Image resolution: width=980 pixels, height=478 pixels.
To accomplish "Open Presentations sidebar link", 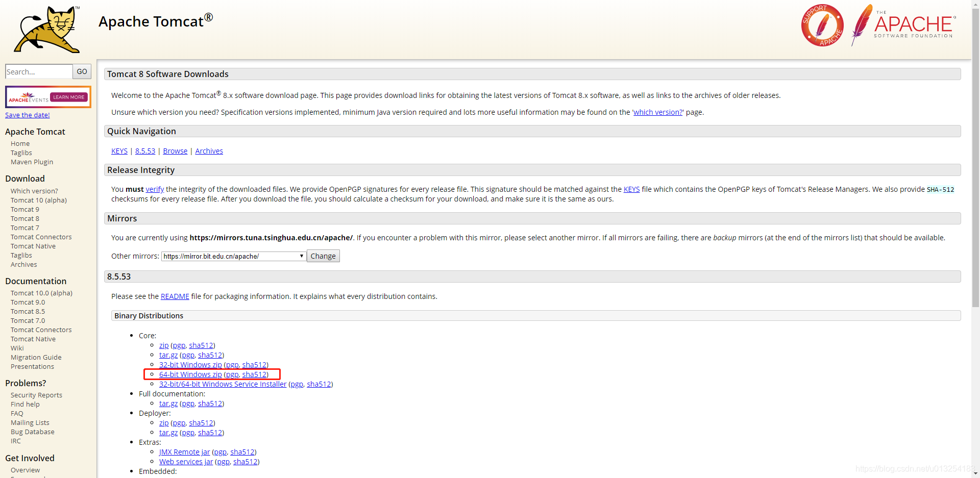I will [x=32, y=367].
